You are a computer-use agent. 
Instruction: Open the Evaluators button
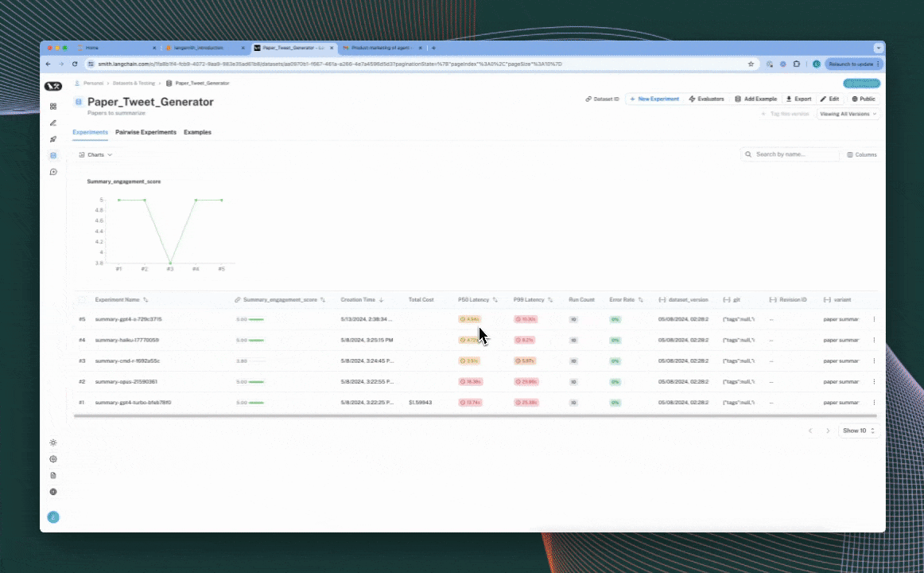click(x=706, y=99)
